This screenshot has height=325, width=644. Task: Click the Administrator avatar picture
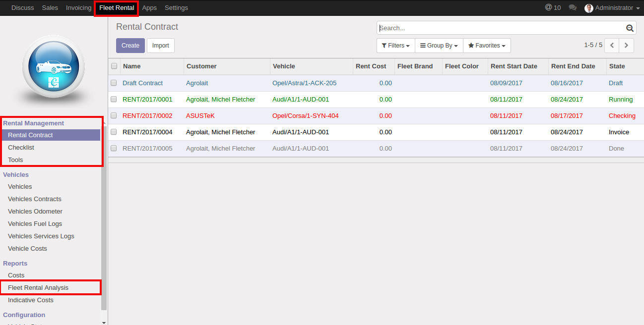tap(589, 8)
